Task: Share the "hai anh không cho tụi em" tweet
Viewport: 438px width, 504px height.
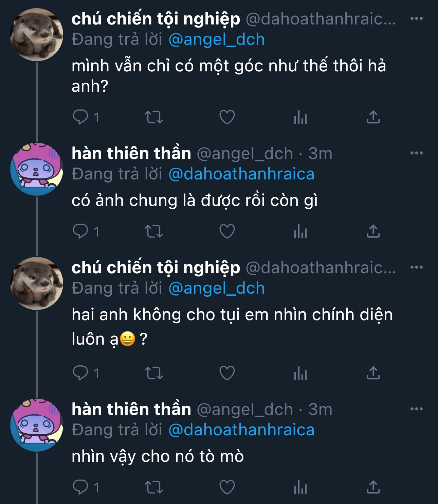Action: click(x=373, y=373)
